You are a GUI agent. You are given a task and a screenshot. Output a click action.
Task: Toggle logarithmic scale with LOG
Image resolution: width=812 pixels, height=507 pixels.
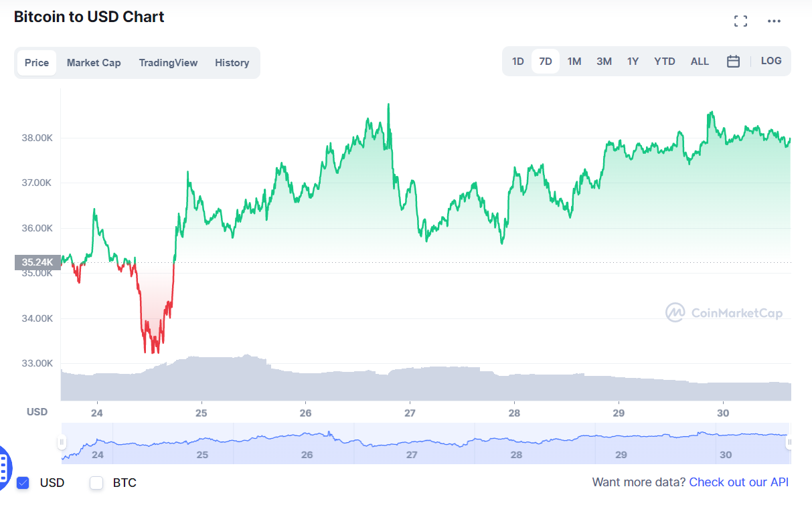click(771, 60)
